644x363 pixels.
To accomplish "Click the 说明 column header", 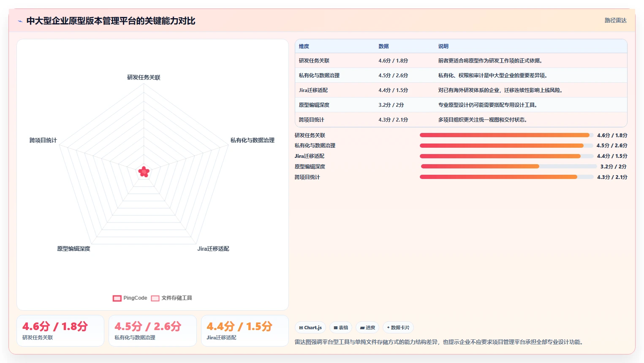I will pos(443,46).
